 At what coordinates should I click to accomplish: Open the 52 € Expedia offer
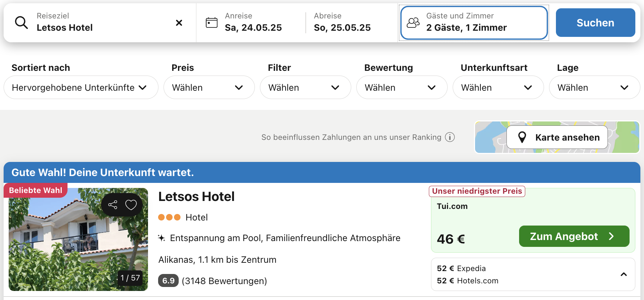click(461, 268)
